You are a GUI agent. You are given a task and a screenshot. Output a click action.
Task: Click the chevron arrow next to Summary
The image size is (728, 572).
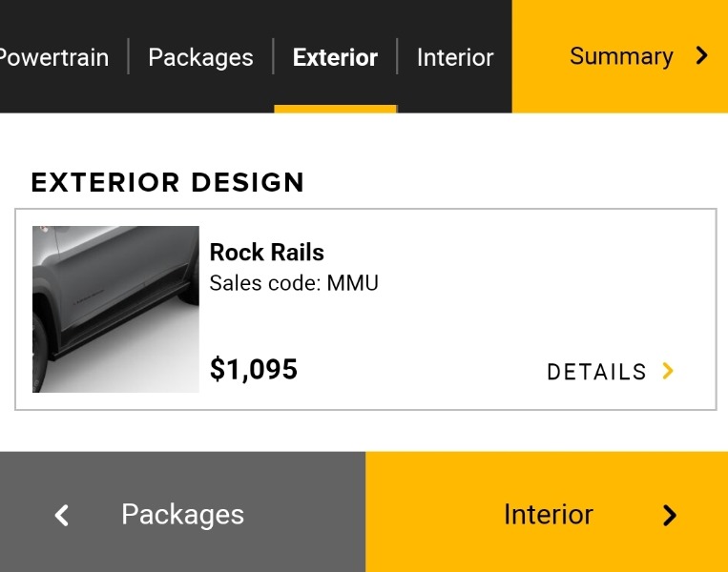[702, 56]
